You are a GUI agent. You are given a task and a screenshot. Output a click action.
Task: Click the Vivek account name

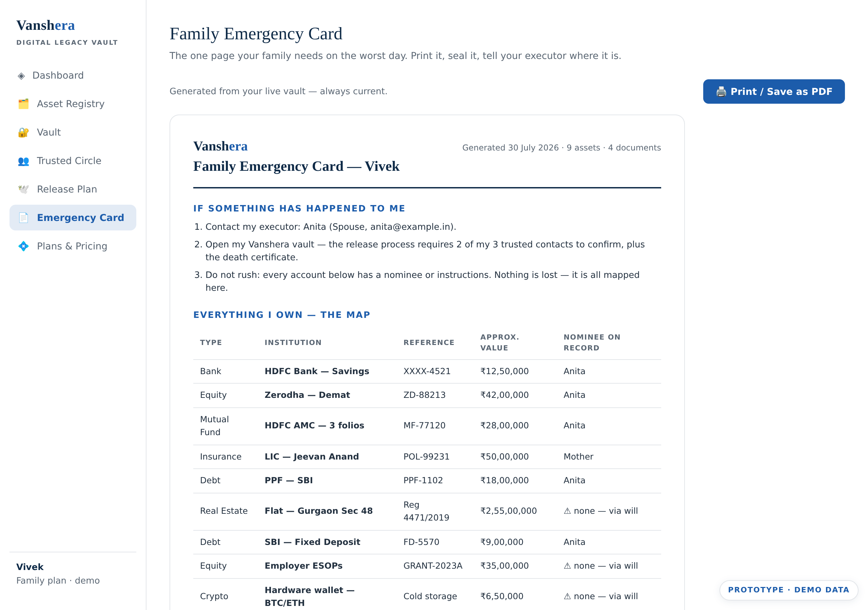click(x=30, y=567)
